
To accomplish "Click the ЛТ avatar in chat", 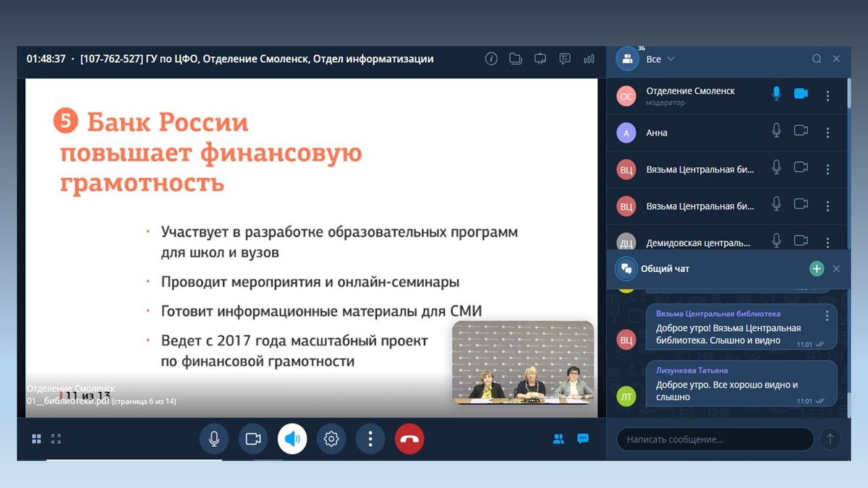I will (627, 395).
